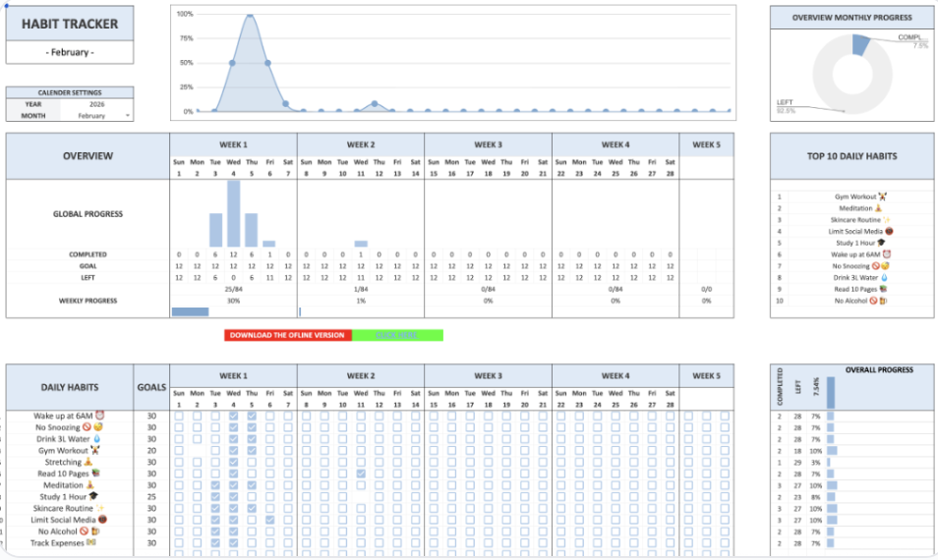
Task: Uncheck Gym Workout for day 4
Action: (x=233, y=451)
